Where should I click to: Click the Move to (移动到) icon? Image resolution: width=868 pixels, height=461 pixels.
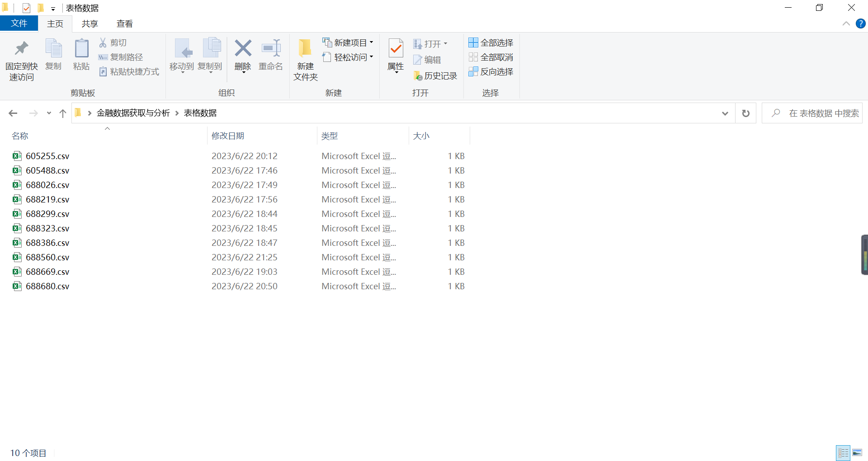[x=183, y=48]
